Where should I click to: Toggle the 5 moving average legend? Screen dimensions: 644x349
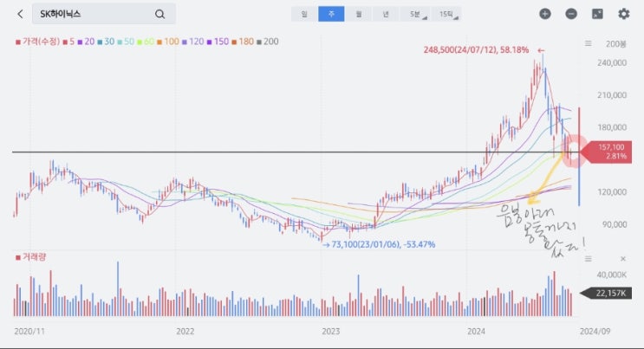click(x=68, y=42)
